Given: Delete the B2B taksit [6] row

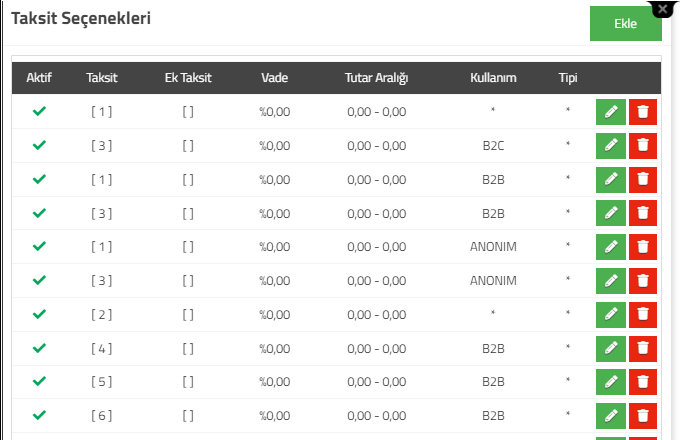Looking at the screenshot, I should (x=643, y=416).
